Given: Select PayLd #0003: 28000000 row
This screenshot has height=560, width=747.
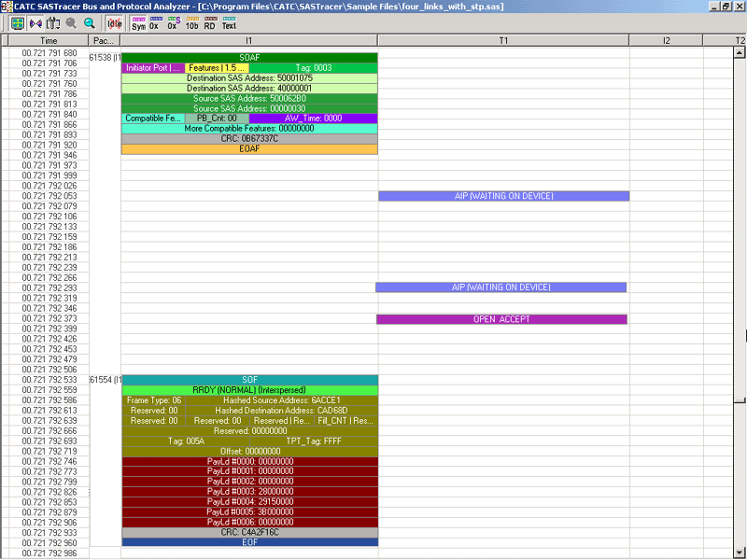Looking at the screenshot, I should pyautogui.click(x=250, y=492).
